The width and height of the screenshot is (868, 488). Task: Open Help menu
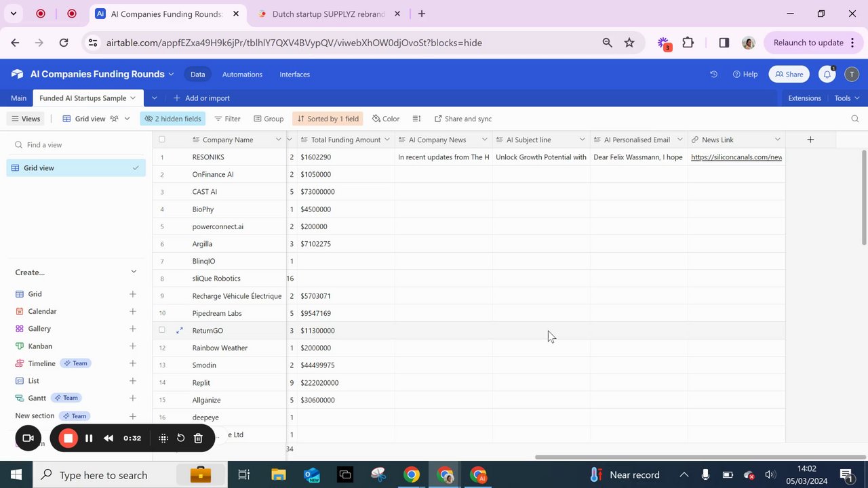tap(745, 75)
